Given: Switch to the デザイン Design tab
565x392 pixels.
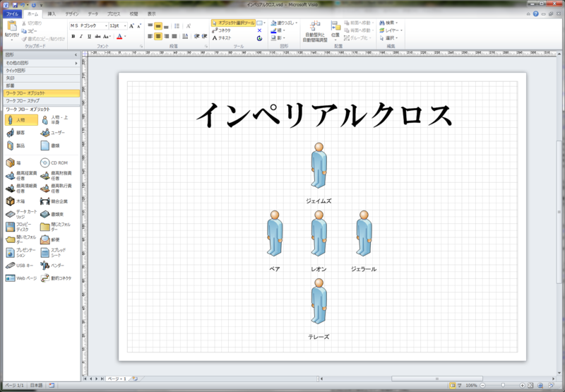Looking at the screenshot, I should 72,14.
